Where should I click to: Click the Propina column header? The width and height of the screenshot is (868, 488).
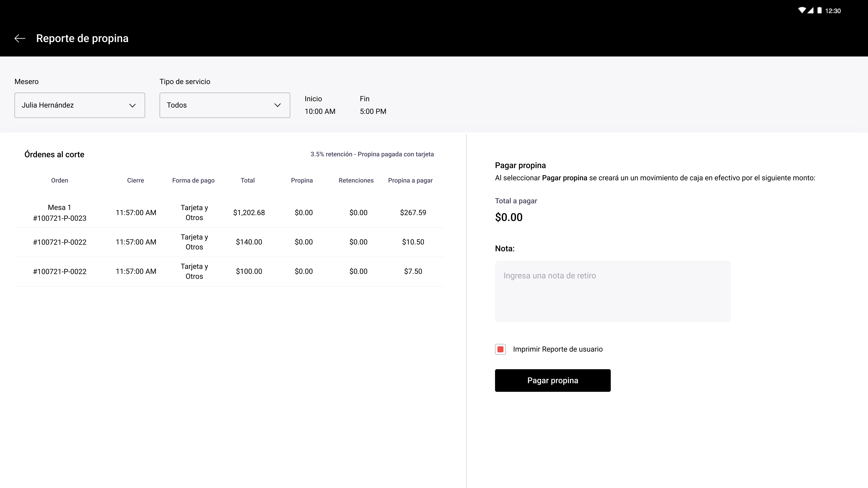click(x=302, y=181)
